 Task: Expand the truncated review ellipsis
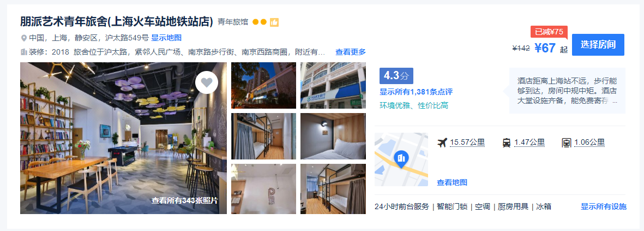click(x=615, y=102)
